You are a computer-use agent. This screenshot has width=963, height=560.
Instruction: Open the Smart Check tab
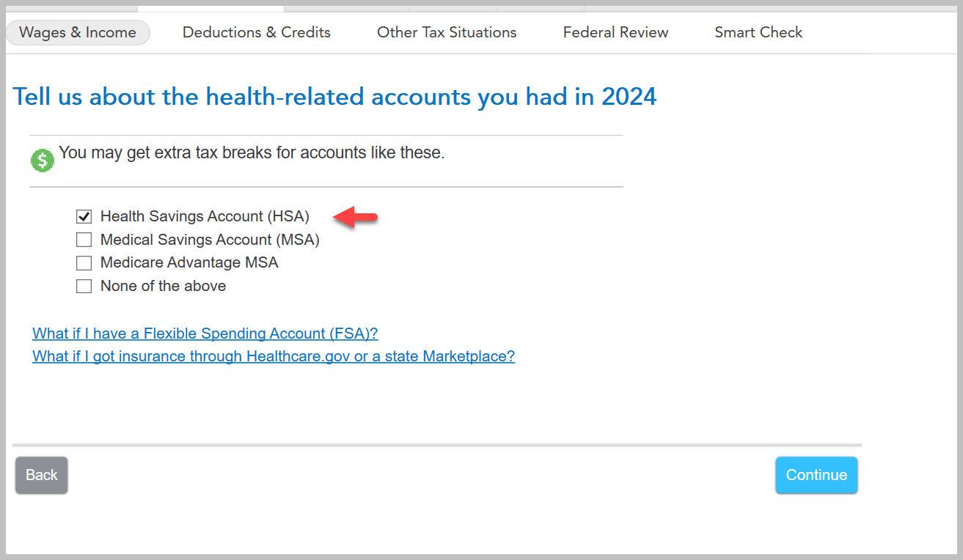[758, 32]
